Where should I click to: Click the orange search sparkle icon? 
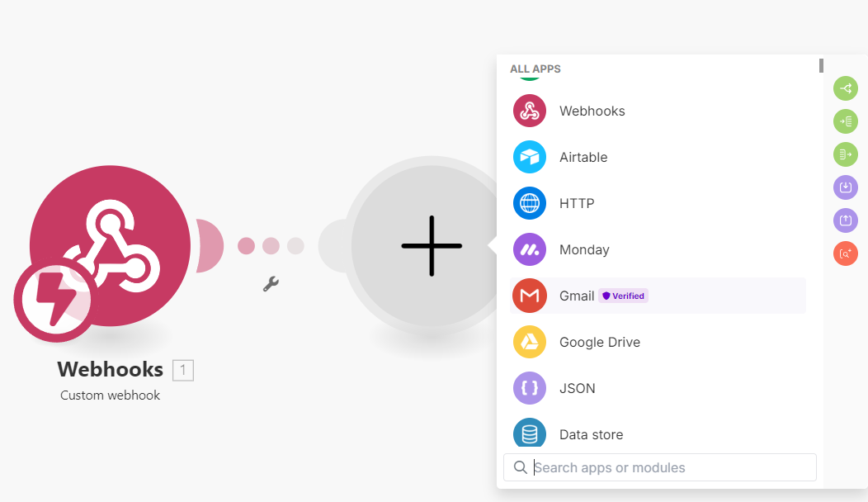click(x=846, y=253)
